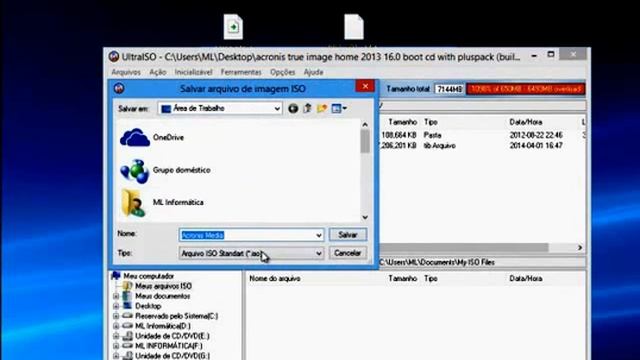Click the Salvar button
Viewport: 640px width, 360px height.
(x=348, y=235)
